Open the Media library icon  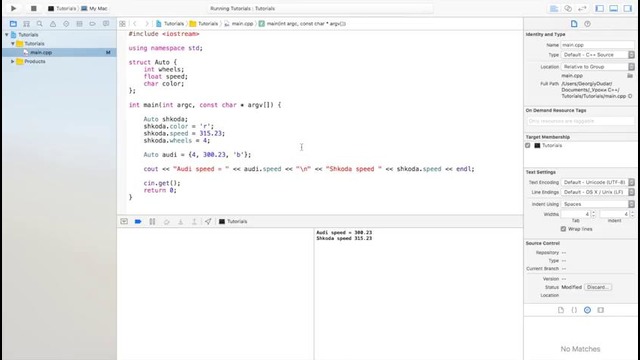[x=600, y=310]
